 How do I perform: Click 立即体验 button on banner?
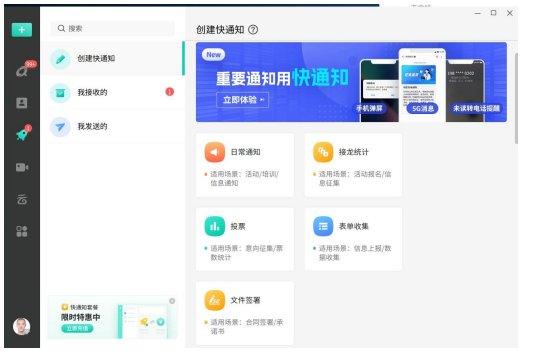243,100
